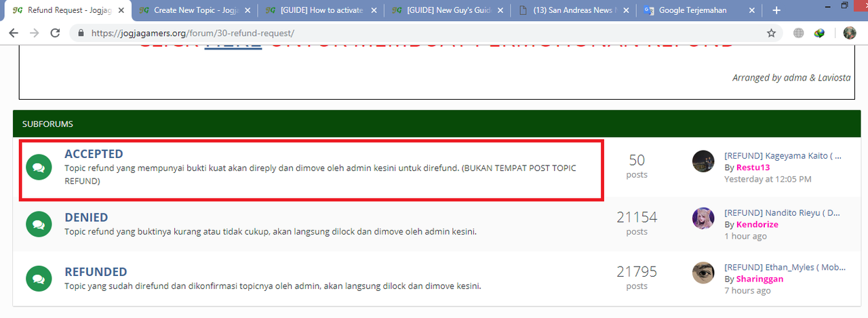Click the ACCEPTED post count of 50

point(637,160)
